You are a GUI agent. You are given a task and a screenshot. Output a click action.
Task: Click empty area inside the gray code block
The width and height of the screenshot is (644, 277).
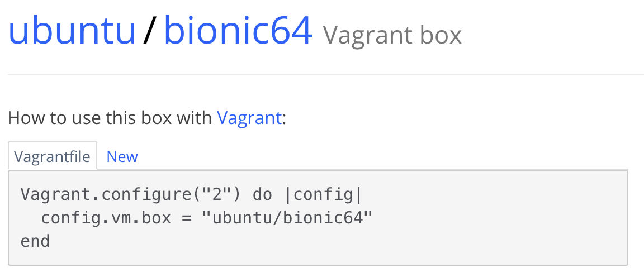coord(493,230)
